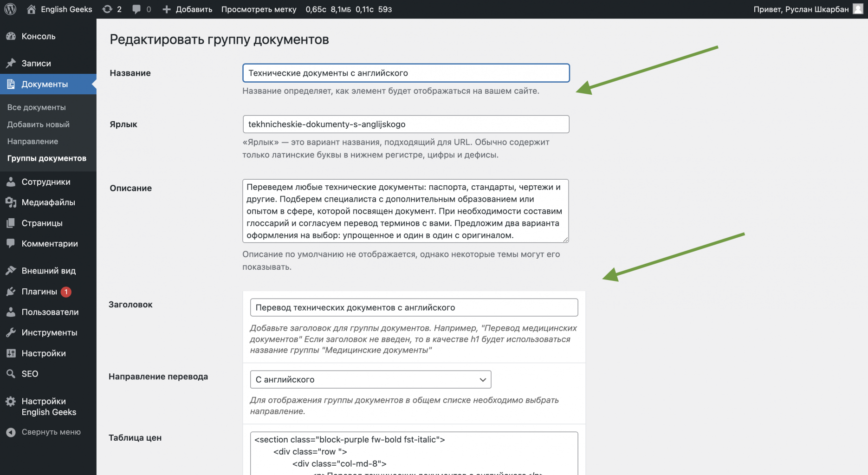This screenshot has height=475, width=868.
Task: Open the updates icon showing 2
Action: tap(107, 9)
